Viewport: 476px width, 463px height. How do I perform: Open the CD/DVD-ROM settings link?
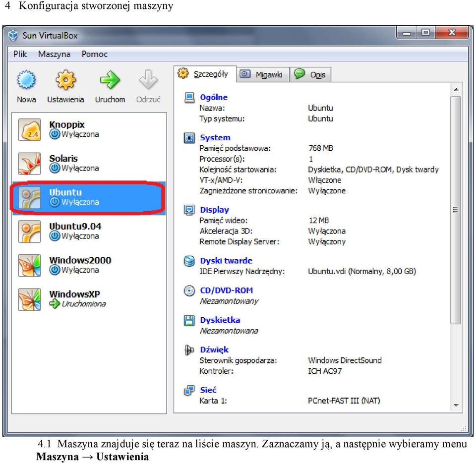tap(226, 290)
